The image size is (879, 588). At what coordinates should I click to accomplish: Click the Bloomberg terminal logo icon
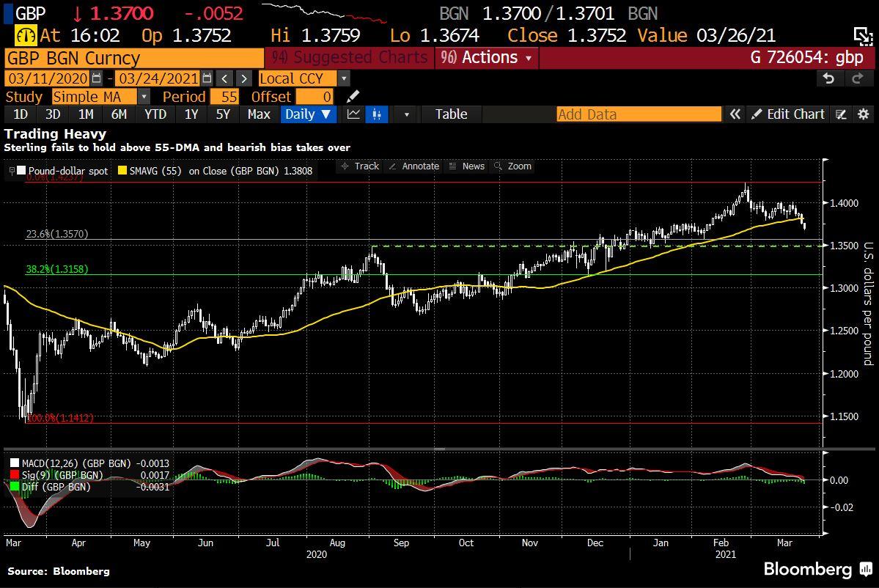tap(866, 569)
